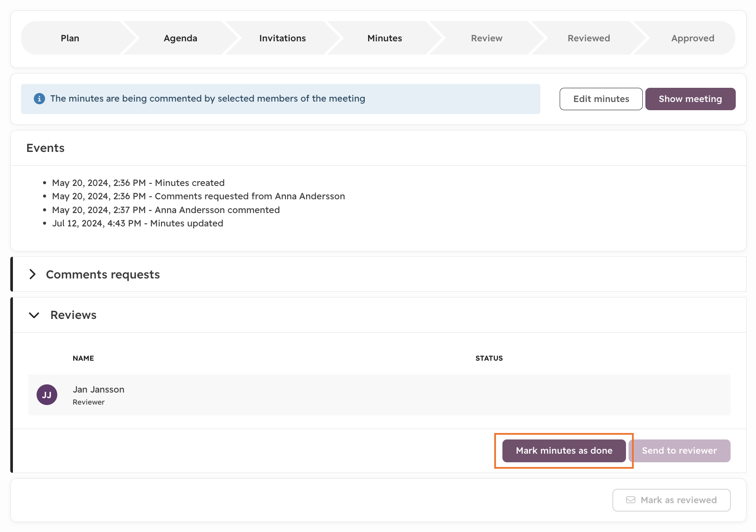Click 'Comments requested from Anna Andersson' entry
This screenshot has width=756, height=532.
click(x=198, y=196)
